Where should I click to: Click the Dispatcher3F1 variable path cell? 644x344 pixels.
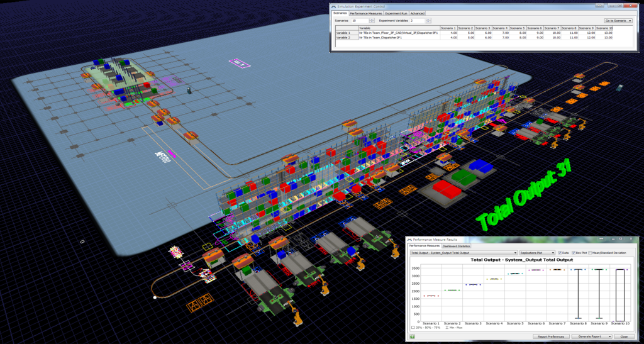pyautogui.click(x=399, y=33)
